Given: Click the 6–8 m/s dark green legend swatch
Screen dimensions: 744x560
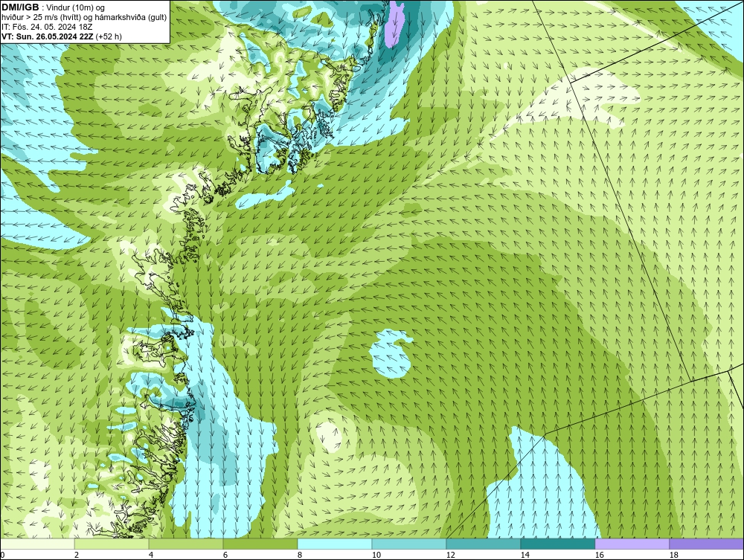Looking at the screenshot, I should tap(260, 544).
